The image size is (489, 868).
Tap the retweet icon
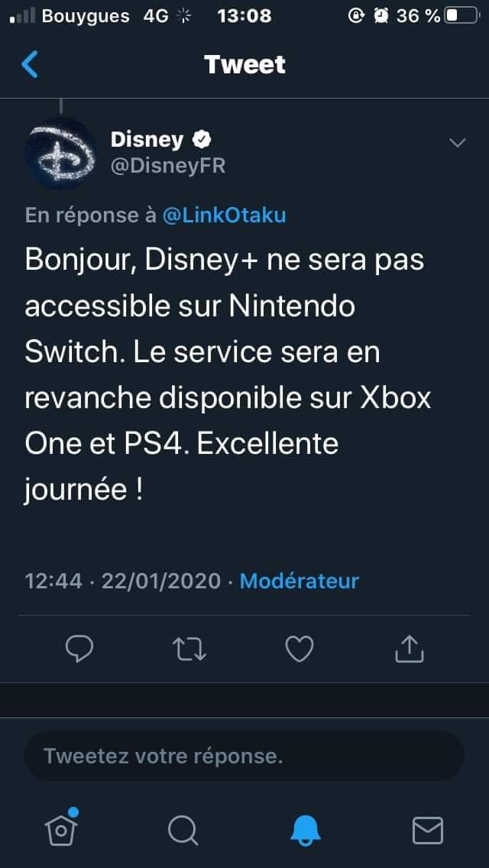coord(189,649)
